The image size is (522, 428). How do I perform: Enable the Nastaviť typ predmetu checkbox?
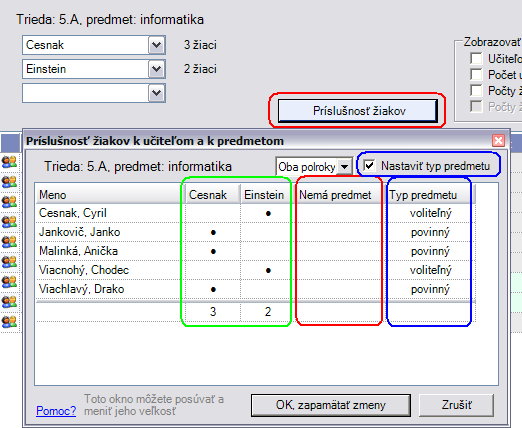click(369, 165)
